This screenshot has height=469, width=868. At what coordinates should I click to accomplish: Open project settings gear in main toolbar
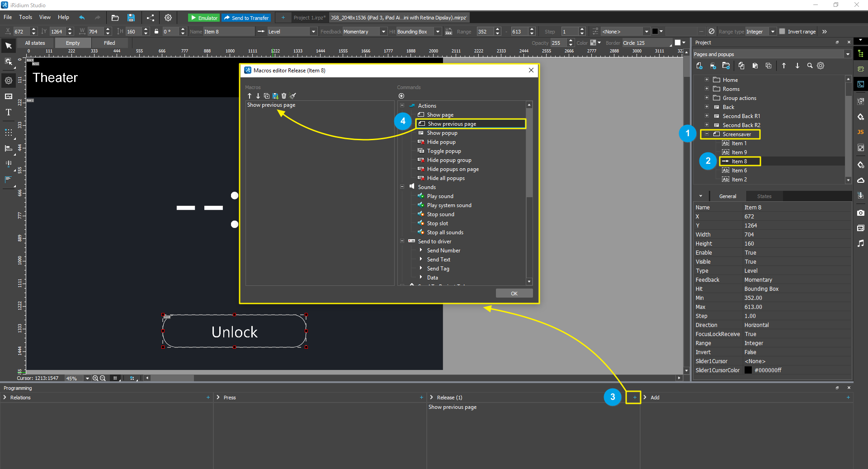[x=168, y=18]
